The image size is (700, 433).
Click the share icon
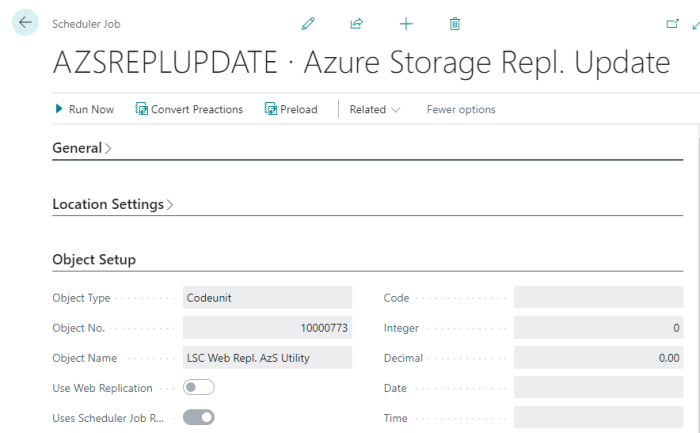pos(357,23)
